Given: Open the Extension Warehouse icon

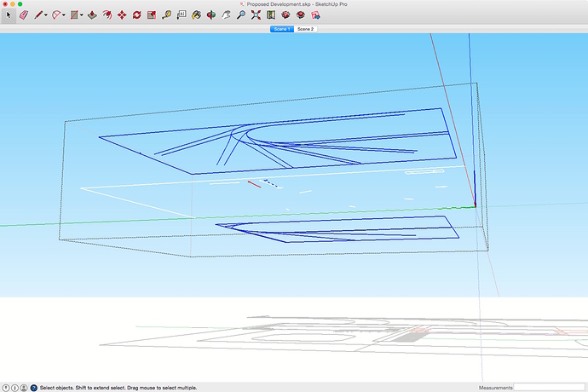Looking at the screenshot, I should tap(300, 15).
